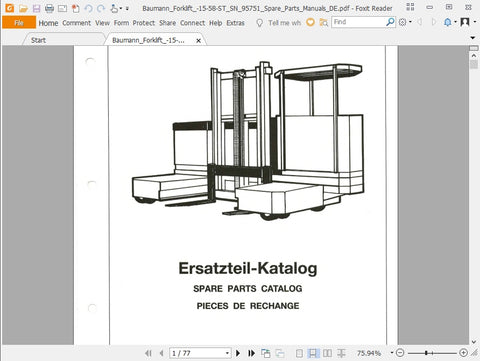Go to the last page button
This screenshot has height=361, width=480.
252,353
